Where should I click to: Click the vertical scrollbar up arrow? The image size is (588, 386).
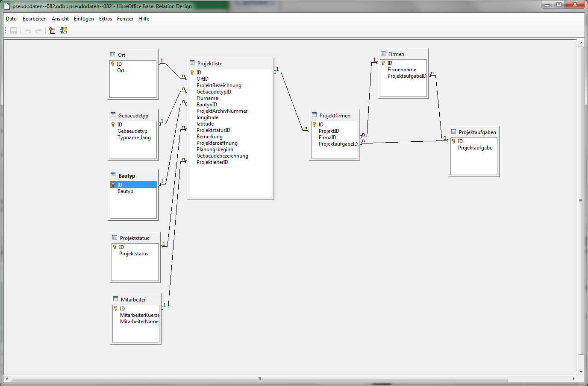pyautogui.click(x=581, y=43)
